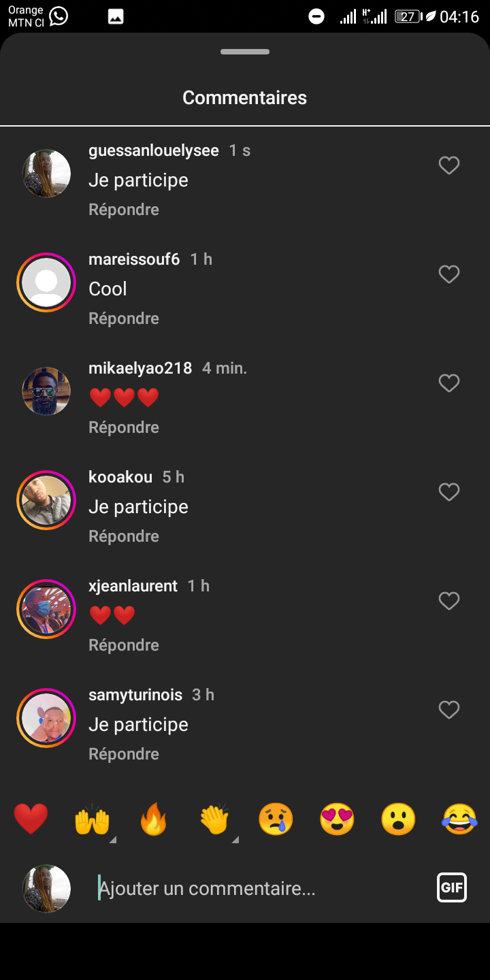View kooakou's story from avatar

[x=46, y=500]
